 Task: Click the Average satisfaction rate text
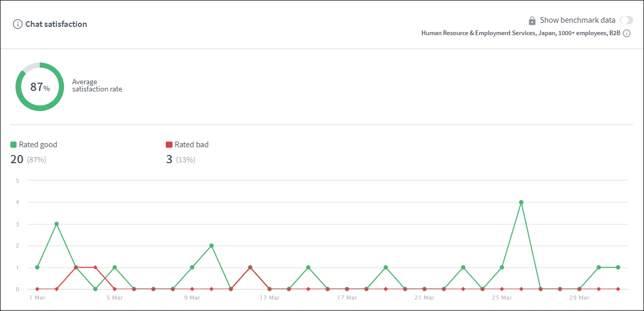tap(97, 86)
